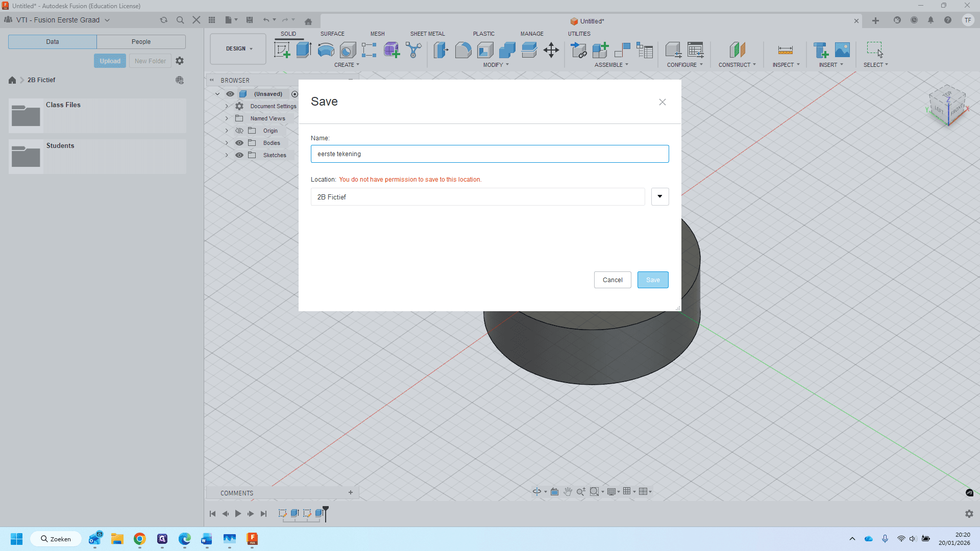The height and width of the screenshot is (551, 980).
Task: Select the Move/Copy arrows tool
Action: coord(551,50)
